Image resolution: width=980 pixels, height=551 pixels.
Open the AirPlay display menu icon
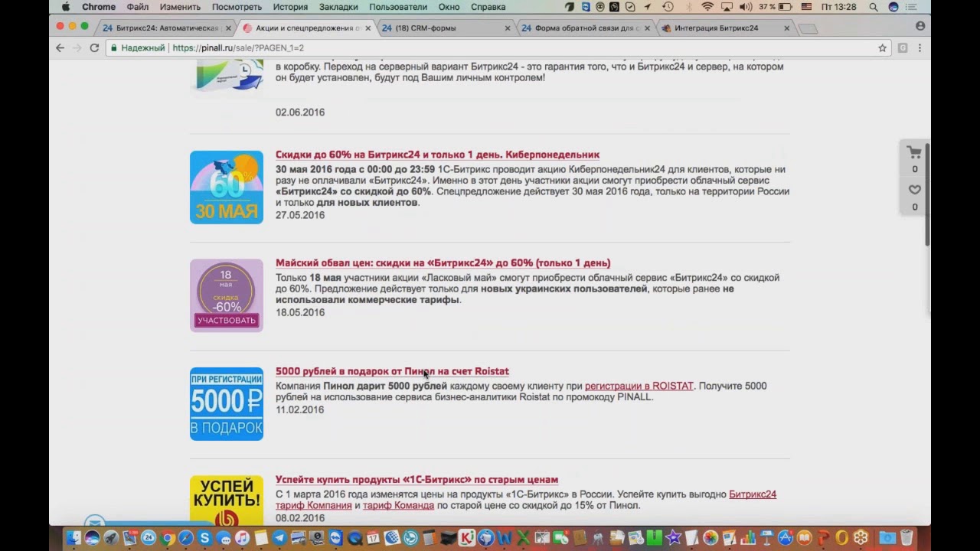[726, 7]
